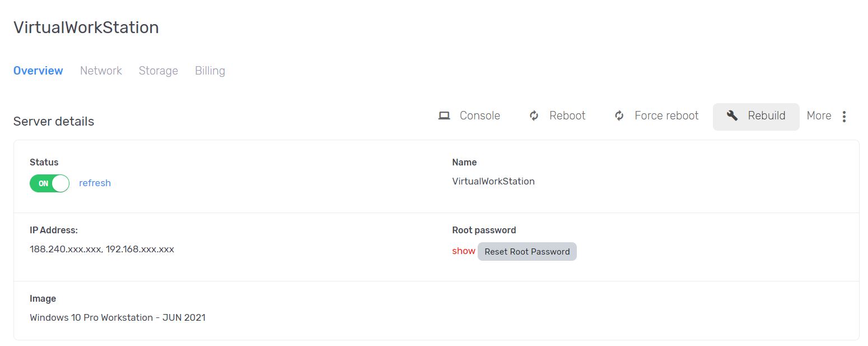Open the Storage tab
This screenshot has height=346, width=868.
[158, 71]
